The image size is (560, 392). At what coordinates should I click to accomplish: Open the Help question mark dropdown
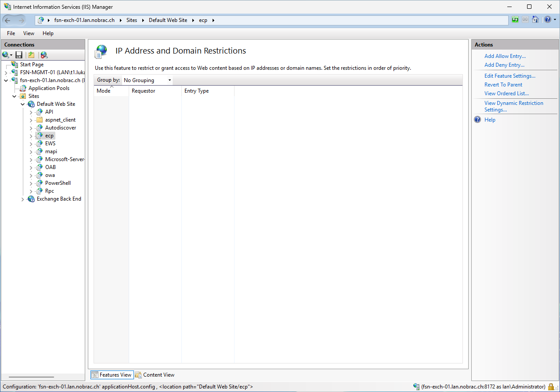tap(550, 20)
